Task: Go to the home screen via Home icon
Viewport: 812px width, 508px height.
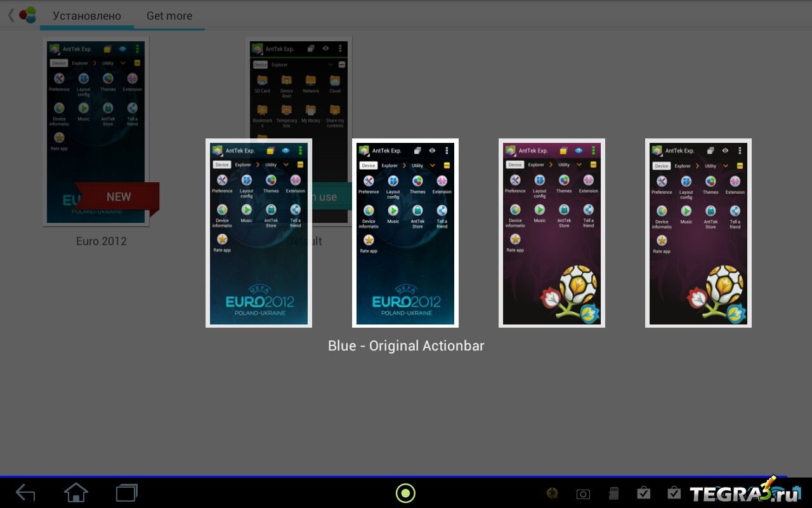Action: 76,493
